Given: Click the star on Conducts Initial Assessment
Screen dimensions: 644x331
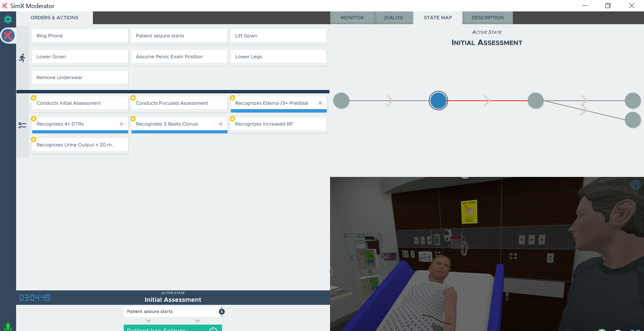Looking at the screenshot, I should pos(34,98).
